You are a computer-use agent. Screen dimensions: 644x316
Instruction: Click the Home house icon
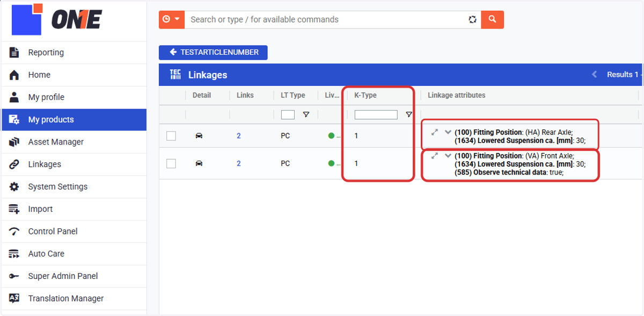coord(14,75)
